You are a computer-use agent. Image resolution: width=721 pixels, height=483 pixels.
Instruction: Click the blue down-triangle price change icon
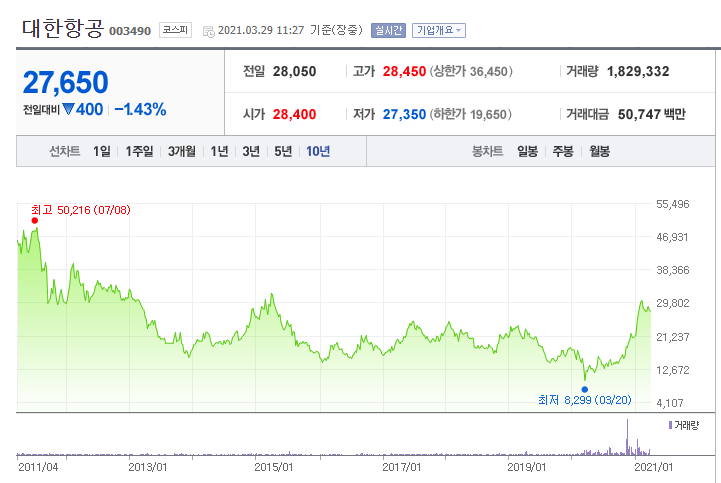pyautogui.click(x=69, y=109)
